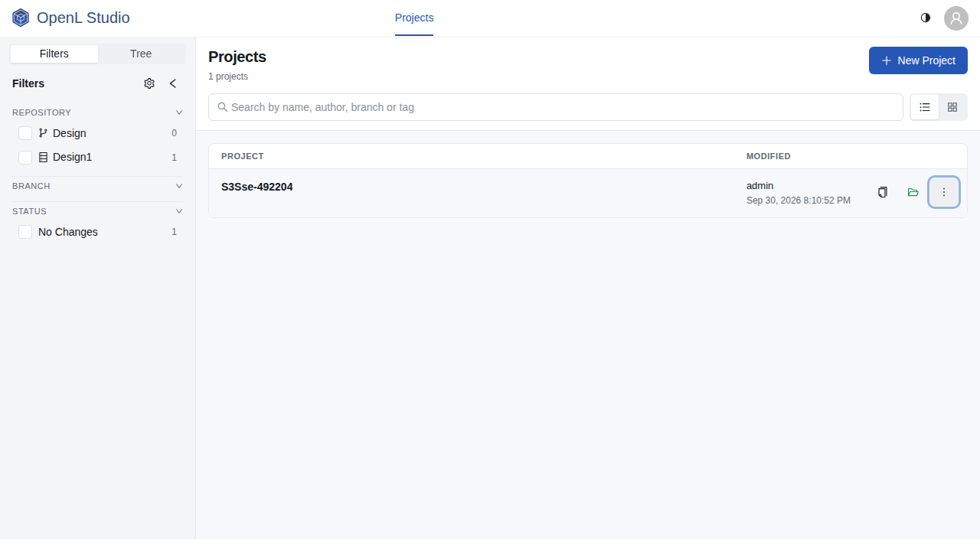Focus the project search field
980x551 pixels.
556,107
